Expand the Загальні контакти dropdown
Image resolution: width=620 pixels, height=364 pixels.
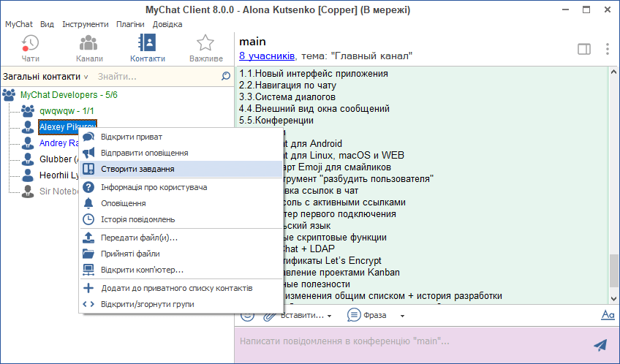[45, 76]
